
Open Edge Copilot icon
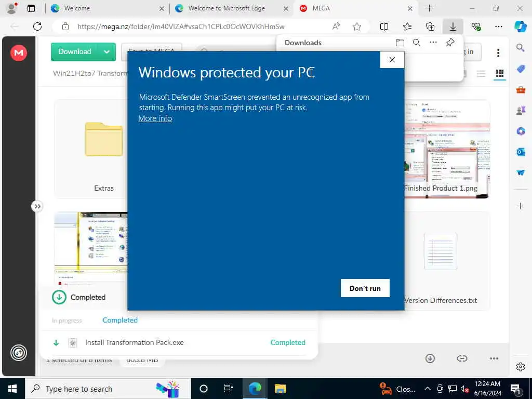(x=520, y=26)
